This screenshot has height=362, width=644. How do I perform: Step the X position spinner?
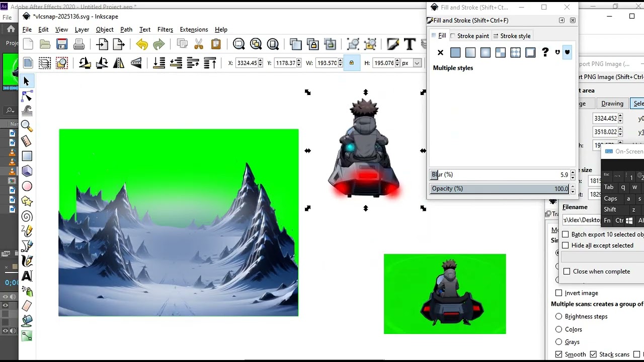click(260, 63)
